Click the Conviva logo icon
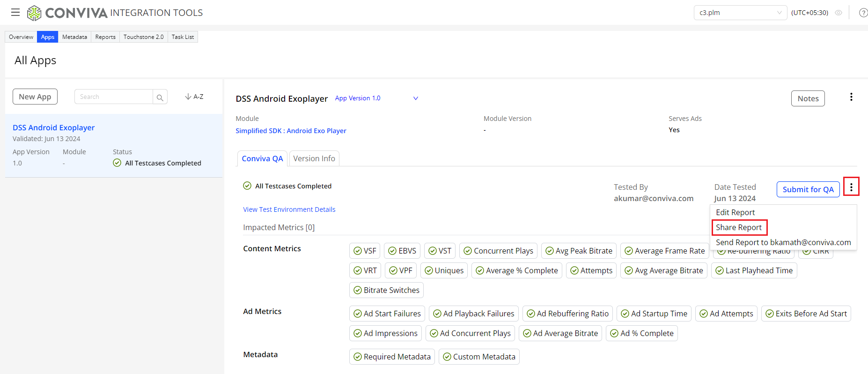Screen dimensions: 868x374 [34, 13]
